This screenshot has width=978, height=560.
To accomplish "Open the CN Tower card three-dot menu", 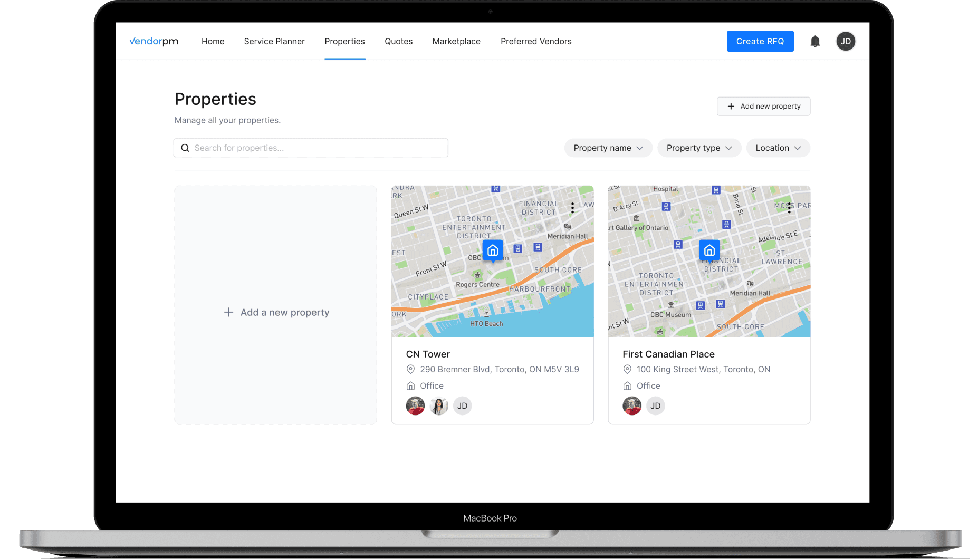I will pyautogui.click(x=572, y=208).
